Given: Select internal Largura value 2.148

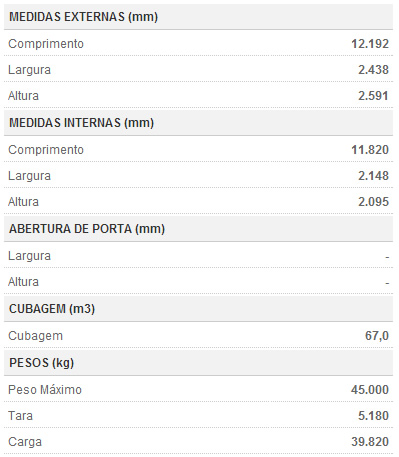Looking at the screenshot, I should tap(373, 176).
